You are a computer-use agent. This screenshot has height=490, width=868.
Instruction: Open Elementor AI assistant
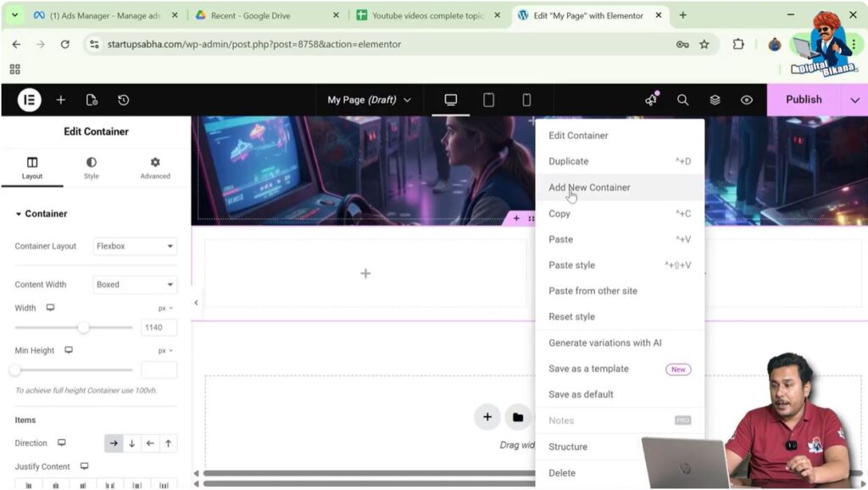[x=650, y=99]
